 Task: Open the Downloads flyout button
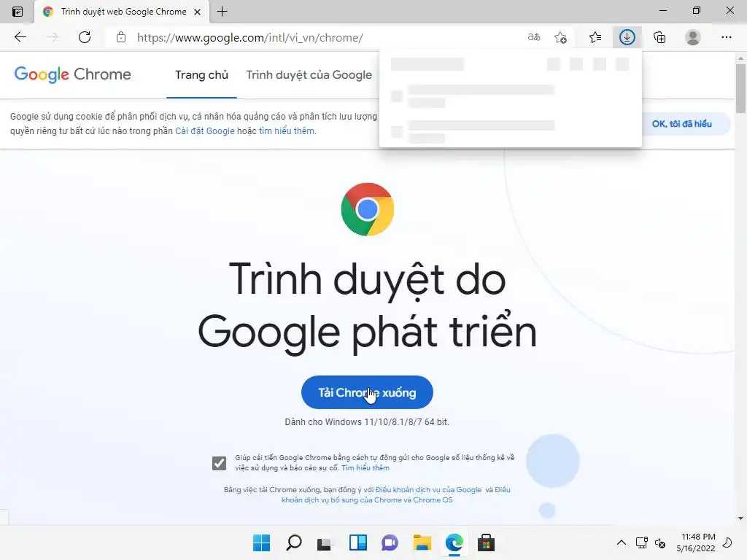point(627,37)
